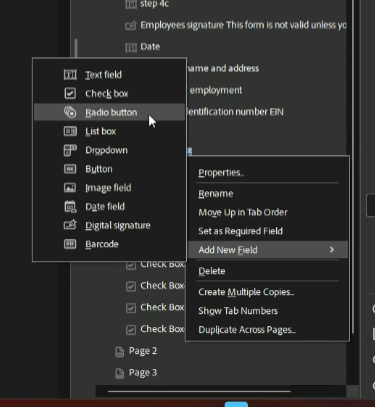Viewport: 375px width, 407px height.
Task: Open Add New Field submenu
Action: (268, 250)
